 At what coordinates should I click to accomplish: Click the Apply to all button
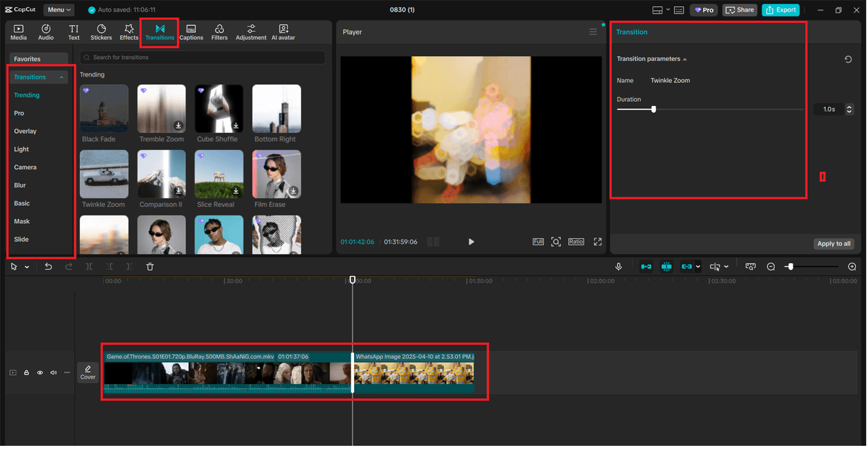[x=834, y=244]
